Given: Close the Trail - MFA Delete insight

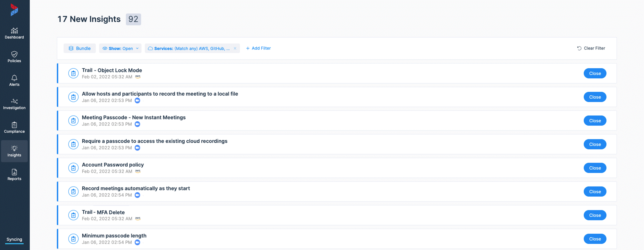Looking at the screenshot, I should pyautogui.click(x=595, y=215).
